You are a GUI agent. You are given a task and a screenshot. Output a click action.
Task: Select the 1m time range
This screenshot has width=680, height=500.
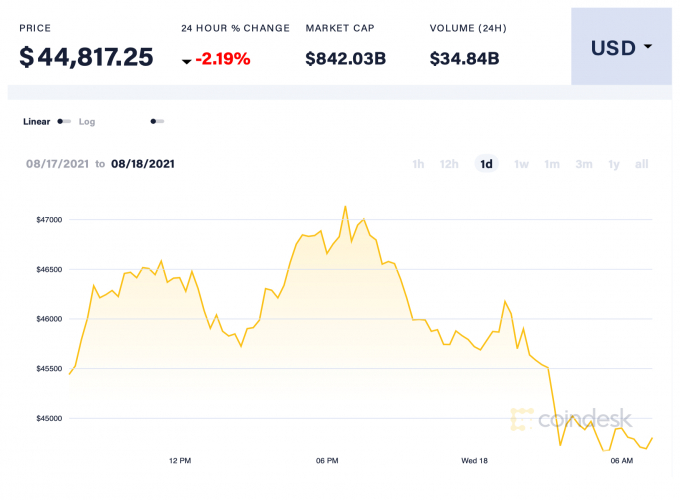pos(552,164)
